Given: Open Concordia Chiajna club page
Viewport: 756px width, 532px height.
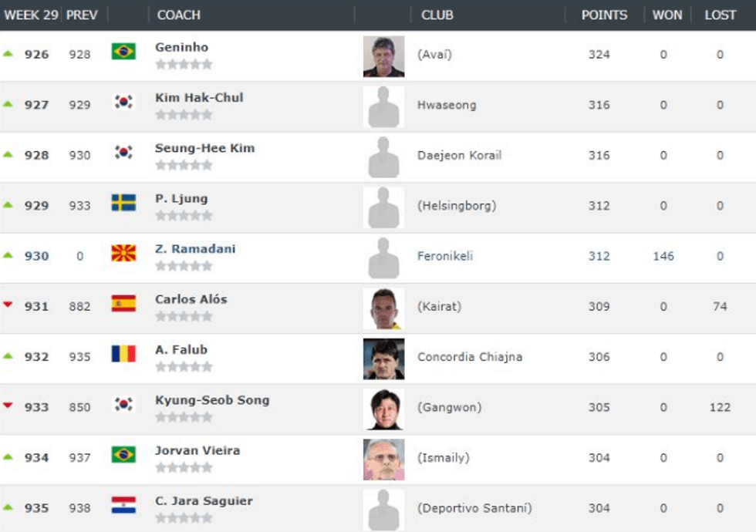Looking at the screenshot, I should pos(470,357).
